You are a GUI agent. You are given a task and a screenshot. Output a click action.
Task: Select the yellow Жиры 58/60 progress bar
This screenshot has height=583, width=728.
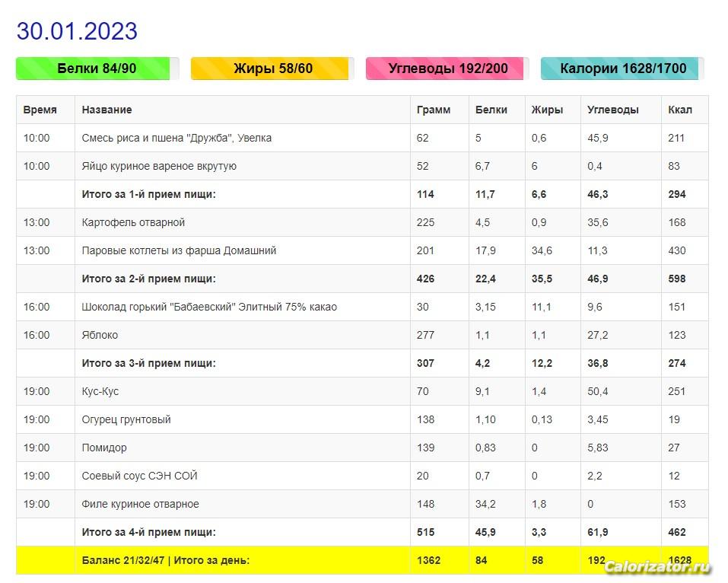[x=272, y=68]
